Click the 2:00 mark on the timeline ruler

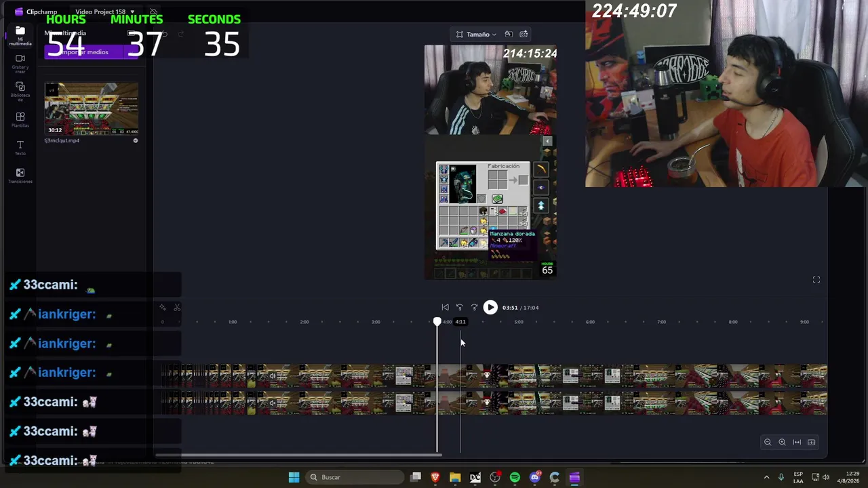click(x=304, y=322)
